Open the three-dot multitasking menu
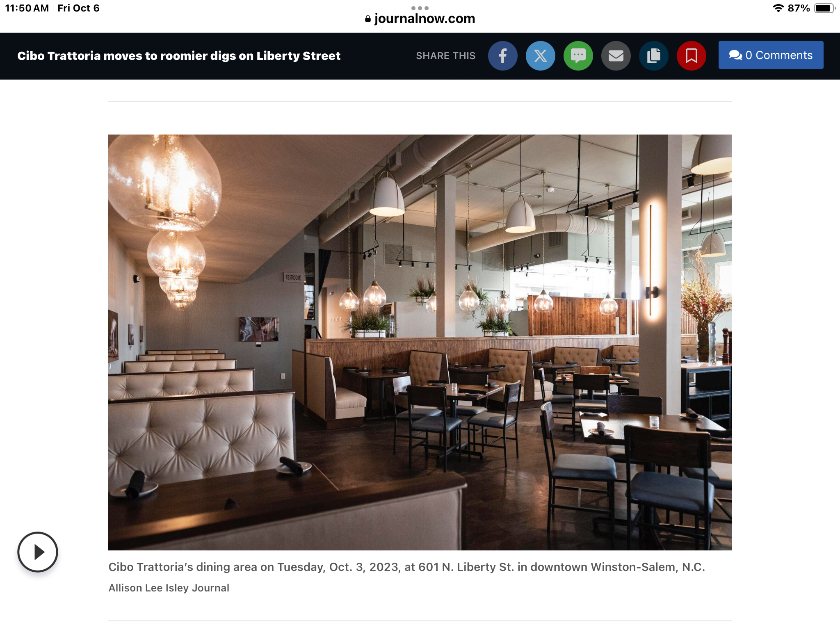This screenshot has width=840, height=630. click(420, 8)
